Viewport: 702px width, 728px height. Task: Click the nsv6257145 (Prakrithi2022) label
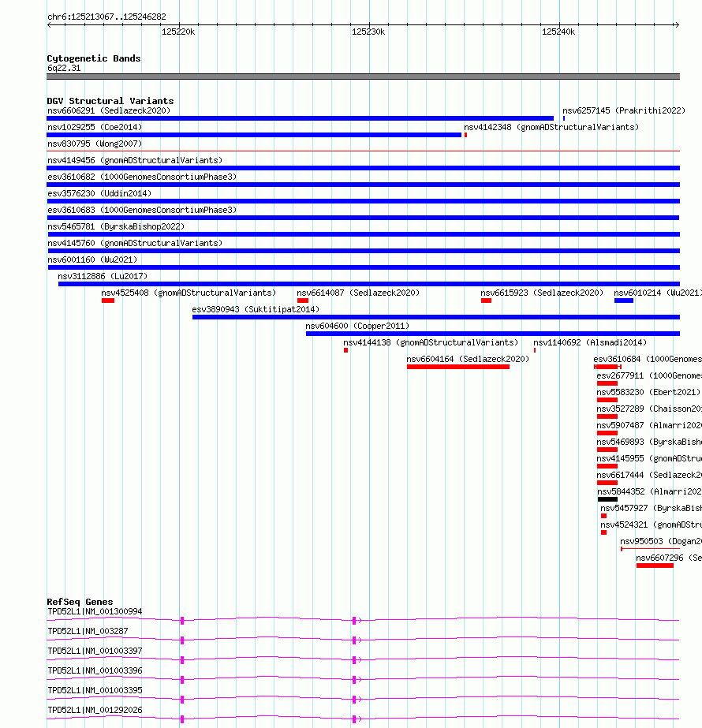624,110
